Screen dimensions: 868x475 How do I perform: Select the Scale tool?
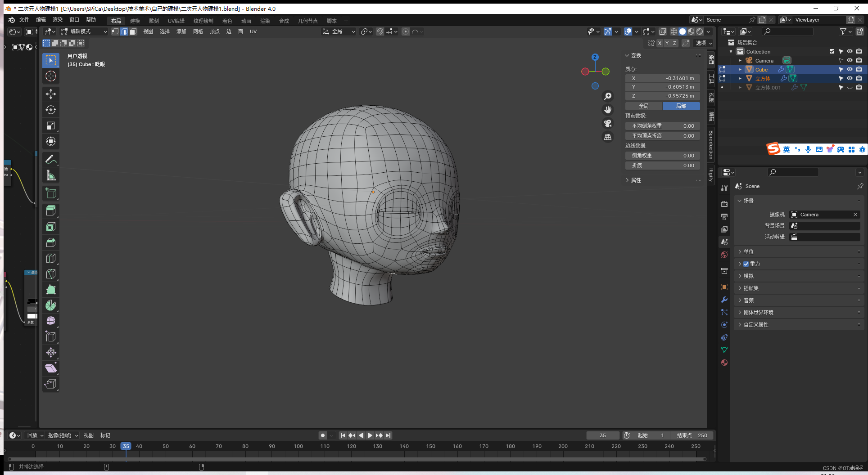[x=51, y=126]
